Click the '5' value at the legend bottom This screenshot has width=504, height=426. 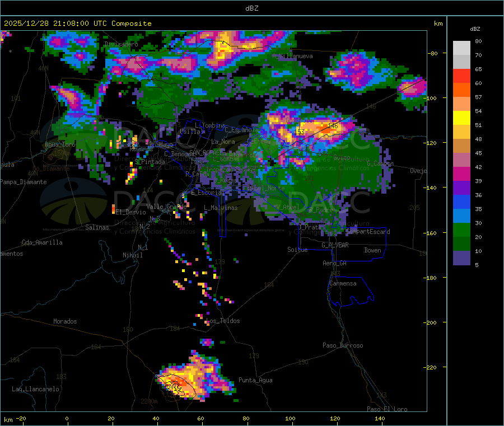(477, 265)
